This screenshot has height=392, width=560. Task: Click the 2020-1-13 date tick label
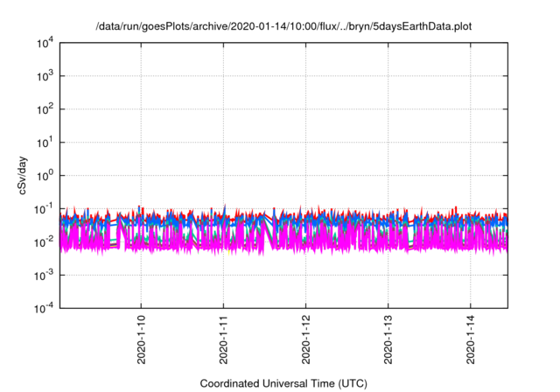(388, 339)
